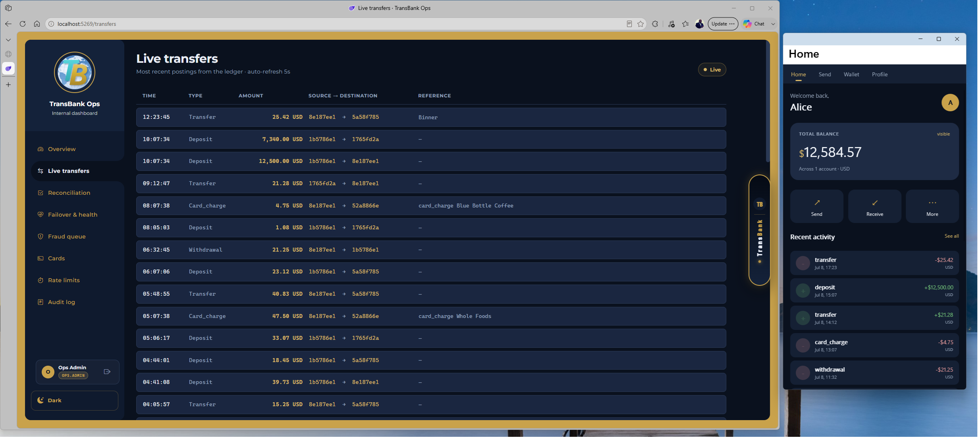Screen dimensions: 980x440
Task: Bookmark this page with the star icon
Action: point(640,24)
